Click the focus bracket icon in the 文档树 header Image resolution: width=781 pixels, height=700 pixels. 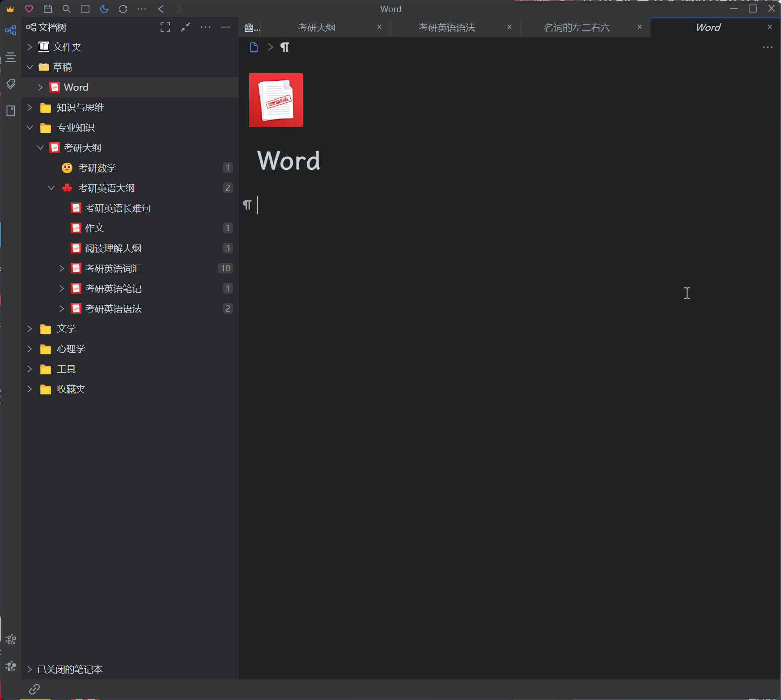click(165, 27)
